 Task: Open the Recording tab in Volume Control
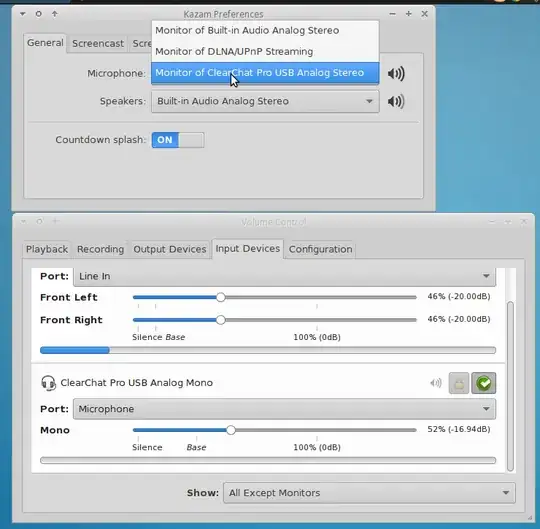(101, 249)
